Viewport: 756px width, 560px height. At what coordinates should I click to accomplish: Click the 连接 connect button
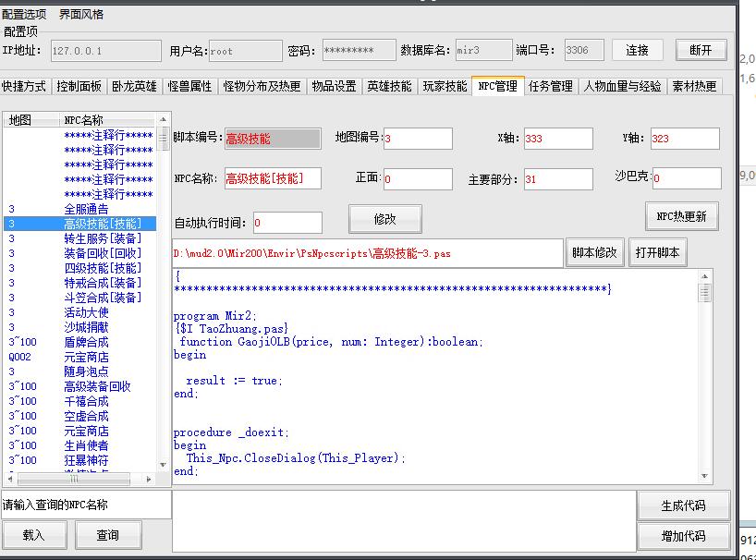coord(637,50)
